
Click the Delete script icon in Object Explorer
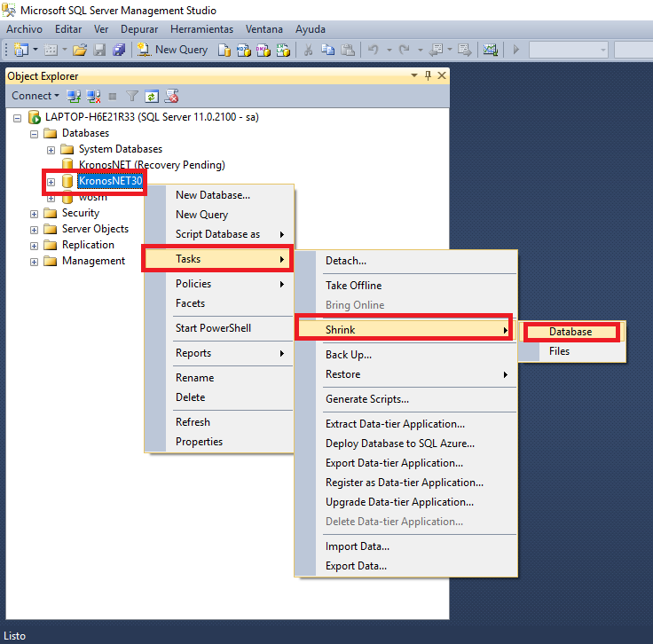171,96
